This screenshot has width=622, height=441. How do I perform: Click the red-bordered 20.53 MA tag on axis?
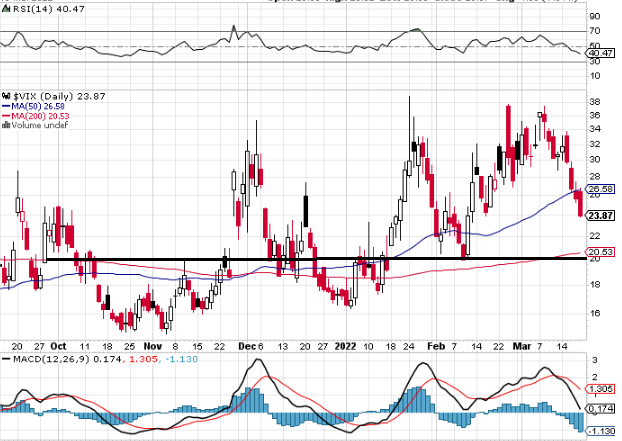(601, 252)
